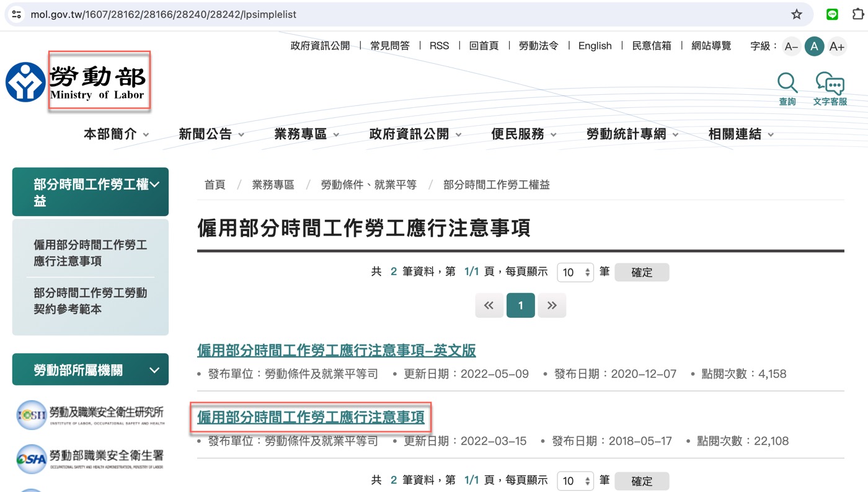Click the 首頁 breadcrumb
Viewport: 868px width, 492px height.
tap(215, 185)
